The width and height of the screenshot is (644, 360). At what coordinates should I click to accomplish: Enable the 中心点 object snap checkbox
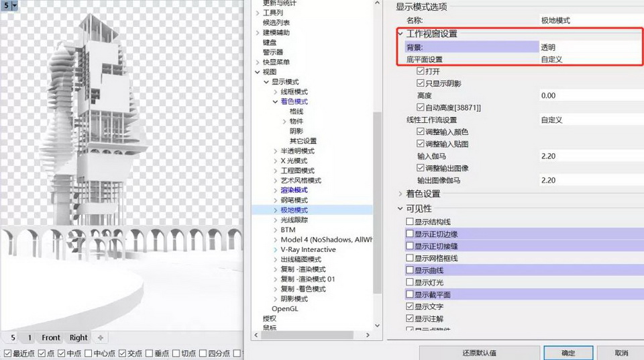(88, 353)
